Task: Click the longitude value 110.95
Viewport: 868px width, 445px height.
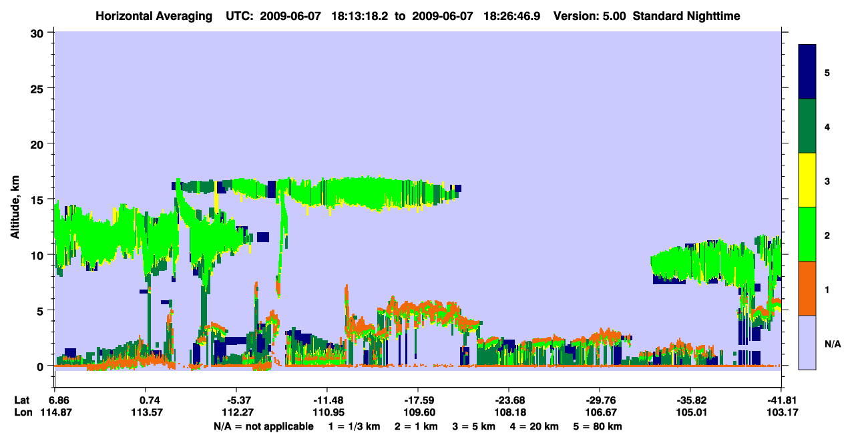Action: click(x=330, y=412)
